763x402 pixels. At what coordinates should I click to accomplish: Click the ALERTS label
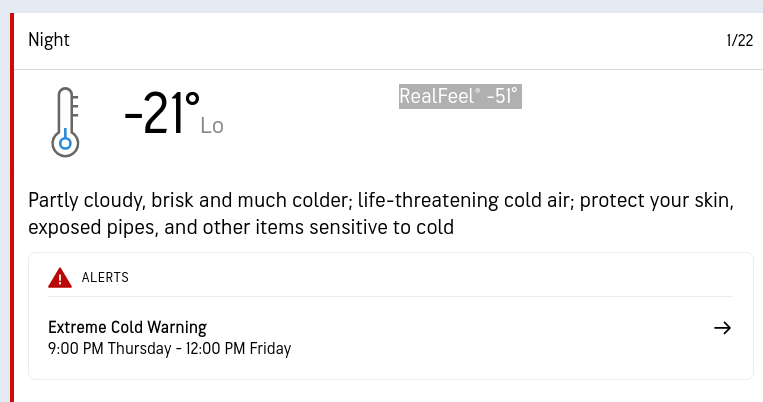click(x=105, y=277)
